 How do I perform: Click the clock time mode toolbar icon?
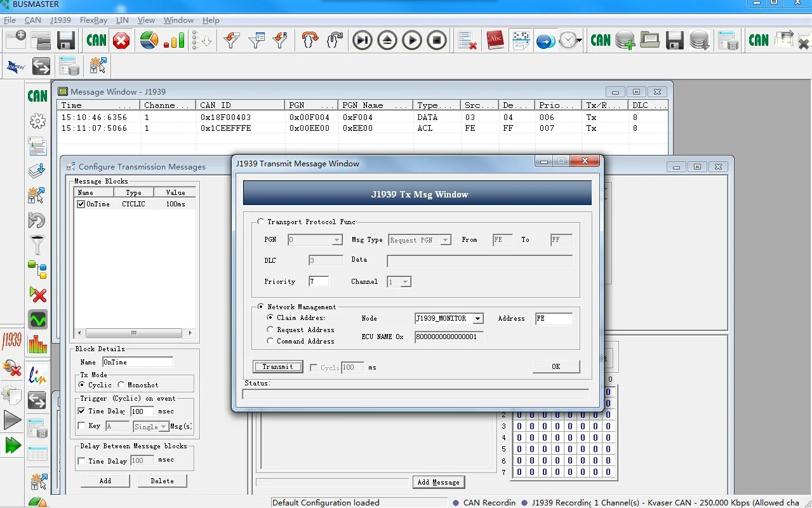(568, 41)
